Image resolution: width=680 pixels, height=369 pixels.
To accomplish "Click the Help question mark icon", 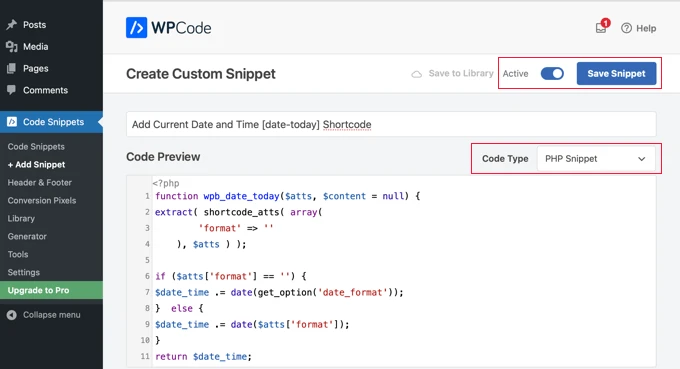I will coord(626,28).
